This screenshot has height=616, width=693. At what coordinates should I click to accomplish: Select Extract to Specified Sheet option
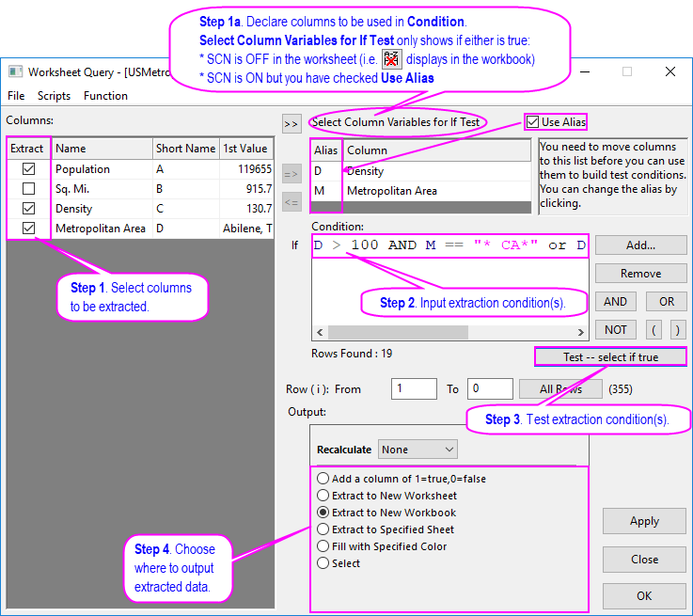(x=323, y=529)
